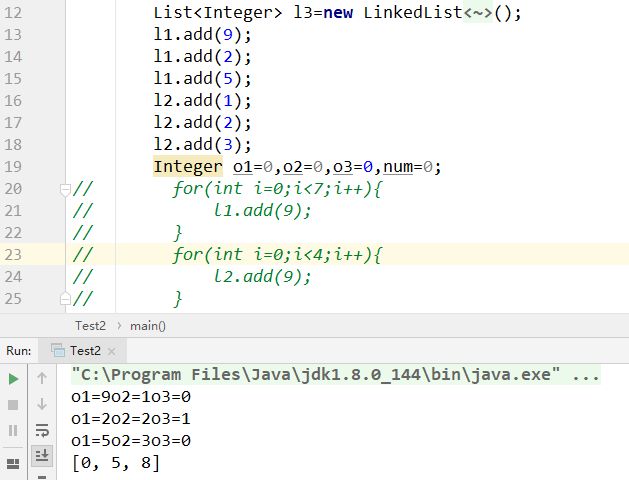The image size is (629, 480).
Task: Click the highlighted Integer keyword on line 19
Action: point(188,166)
